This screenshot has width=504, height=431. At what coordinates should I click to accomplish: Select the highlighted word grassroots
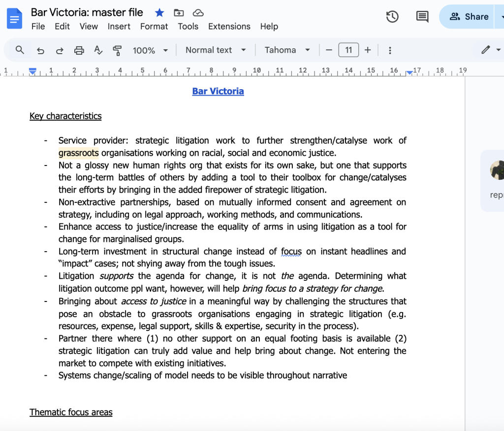click(78, 153)
